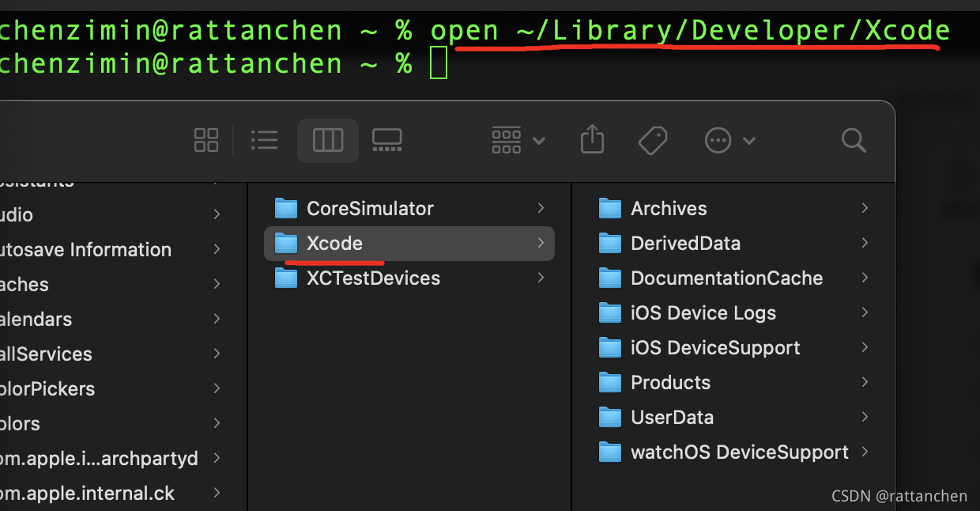Open the More actions ellipsis menu

(x=729, y=141)
